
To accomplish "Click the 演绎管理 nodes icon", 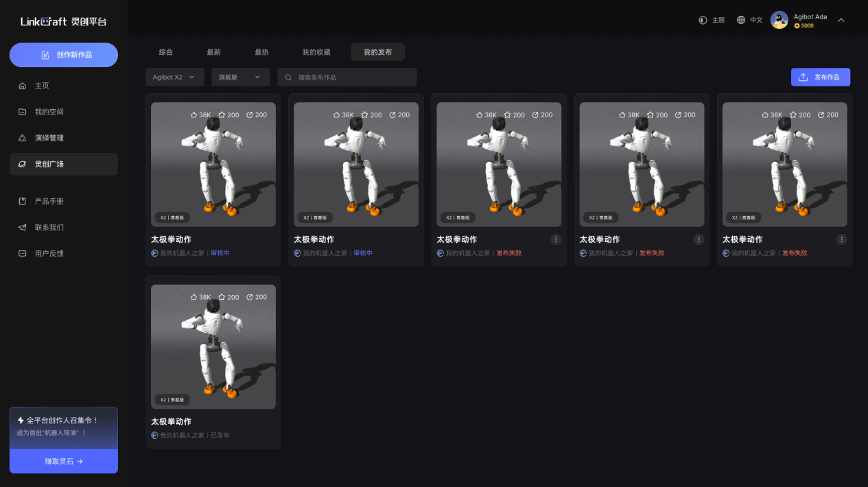I will click(x=22, y=137).
